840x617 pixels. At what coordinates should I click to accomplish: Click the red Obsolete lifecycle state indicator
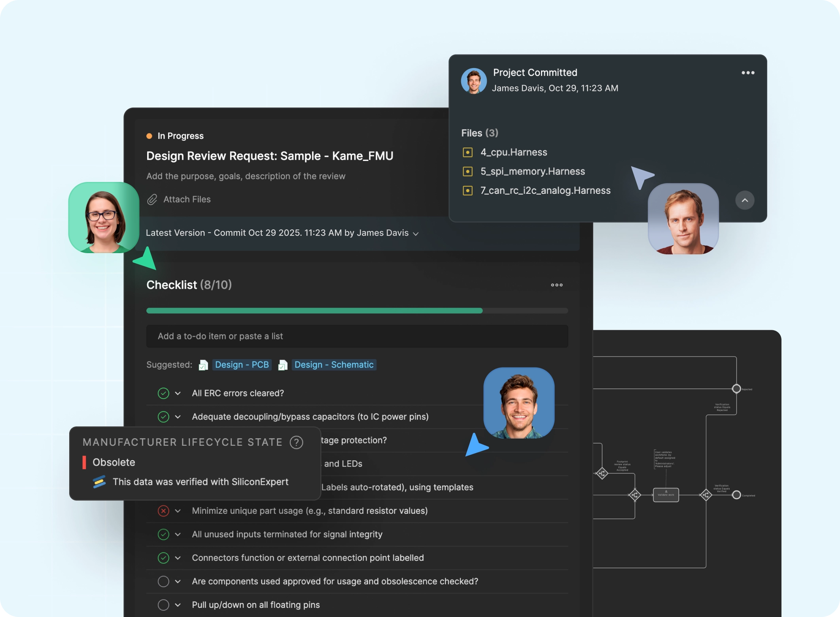tap(84, 462)
